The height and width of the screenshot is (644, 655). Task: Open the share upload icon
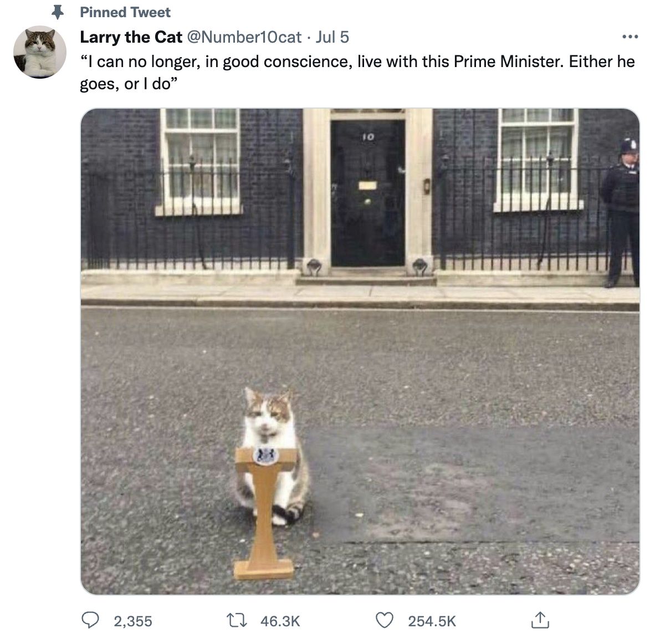point(540,620)
